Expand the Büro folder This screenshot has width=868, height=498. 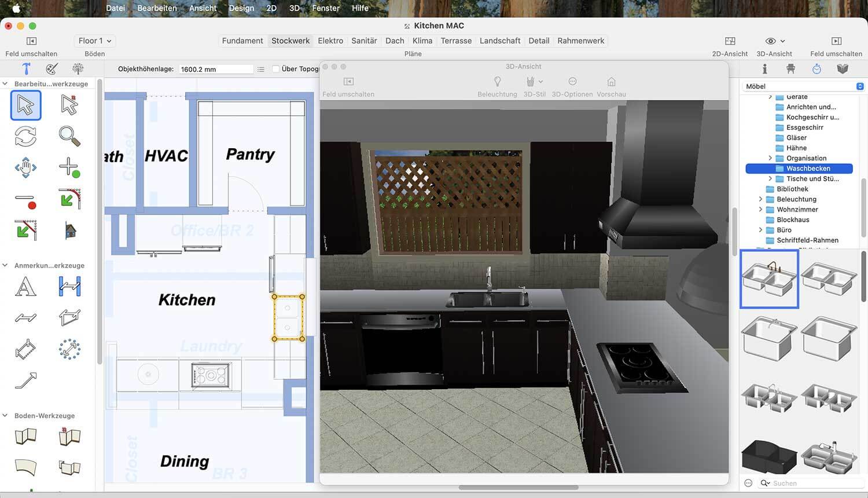click(x=760, y=230)
